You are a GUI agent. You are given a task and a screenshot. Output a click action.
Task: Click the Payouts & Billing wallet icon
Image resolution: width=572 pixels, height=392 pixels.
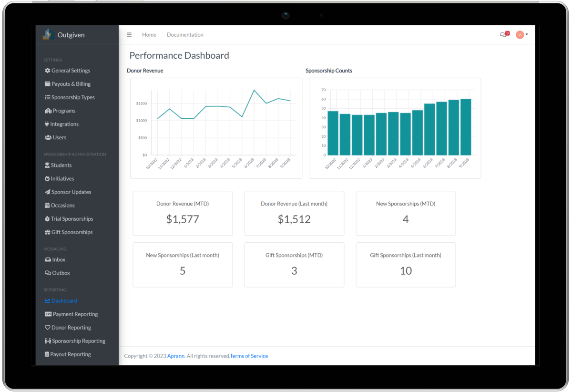[47, 84]
